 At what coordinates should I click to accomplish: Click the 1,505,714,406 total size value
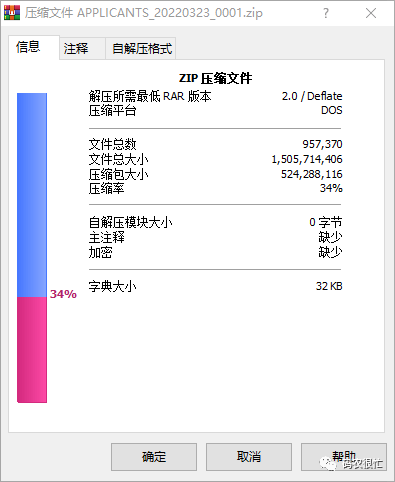click(307, 159)
